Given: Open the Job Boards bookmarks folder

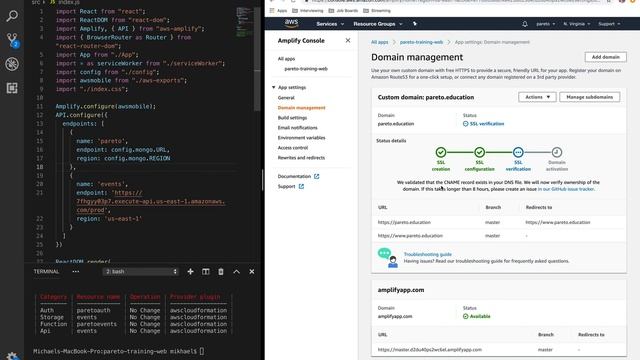Looking at the screenshot, I should point(343,11).
